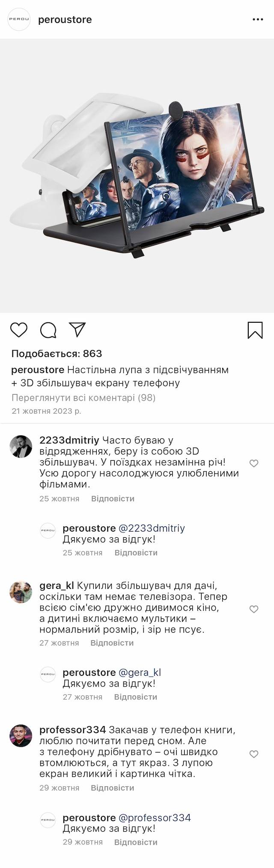The image size is (274, 868).
Task: Open the peroustore username in the header
Action: click(x=65, y=20)
